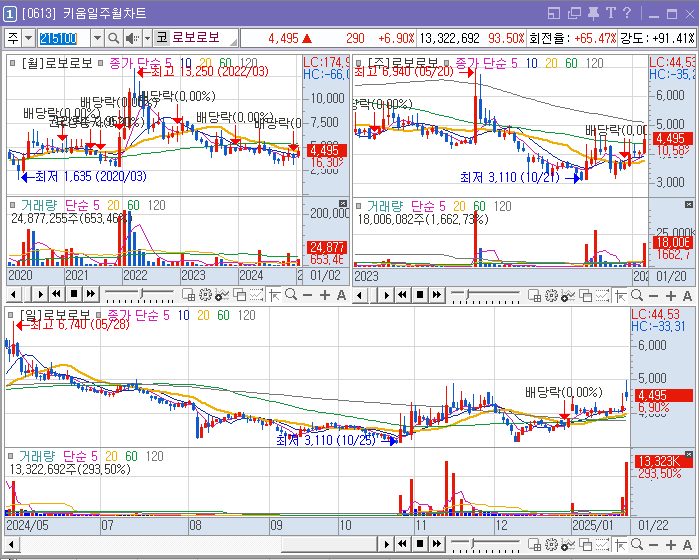This screenshot has height=560, width=699.
Task: Rewind daily chart to the start
Action: 403,544
